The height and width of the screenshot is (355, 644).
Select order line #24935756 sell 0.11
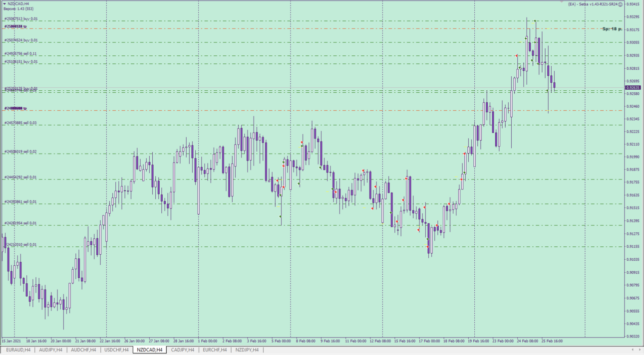click(20, 54)
